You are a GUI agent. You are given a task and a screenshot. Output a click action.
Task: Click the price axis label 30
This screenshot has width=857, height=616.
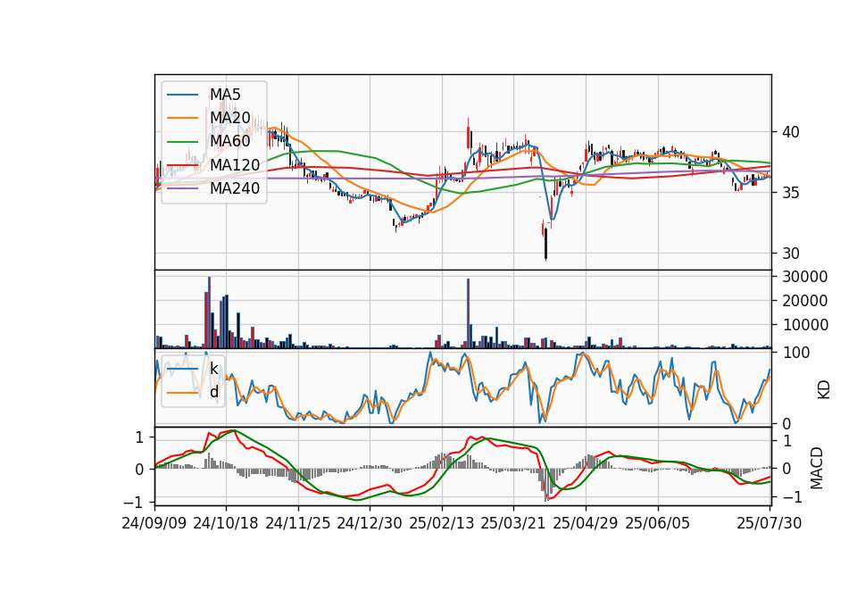point(791,254)
